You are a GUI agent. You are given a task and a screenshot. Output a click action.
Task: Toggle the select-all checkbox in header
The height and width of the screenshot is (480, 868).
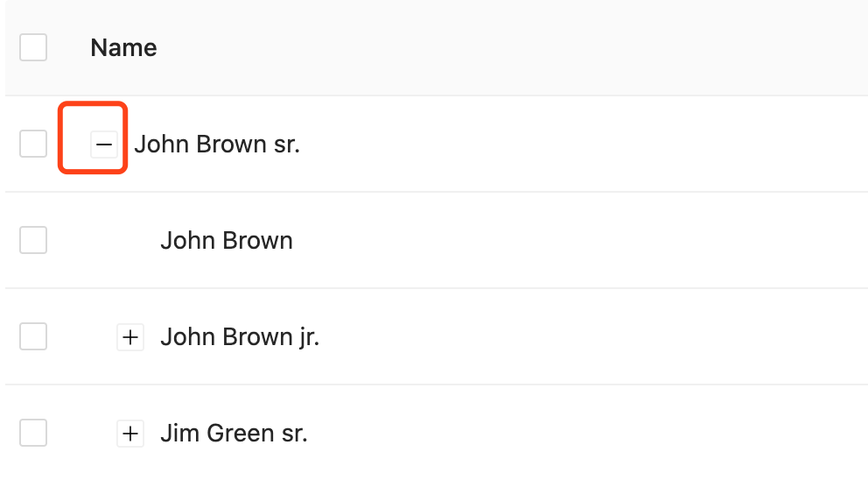(x=33, y=47)
